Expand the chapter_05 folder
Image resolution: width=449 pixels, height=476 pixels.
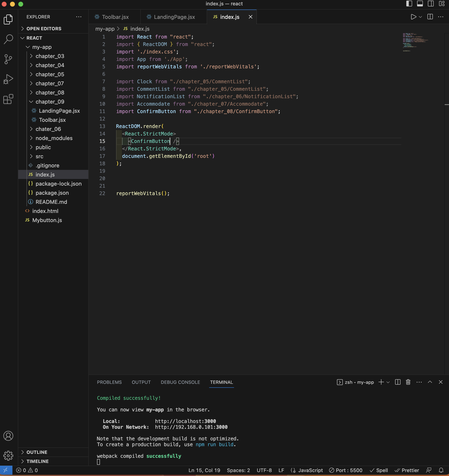53,74
